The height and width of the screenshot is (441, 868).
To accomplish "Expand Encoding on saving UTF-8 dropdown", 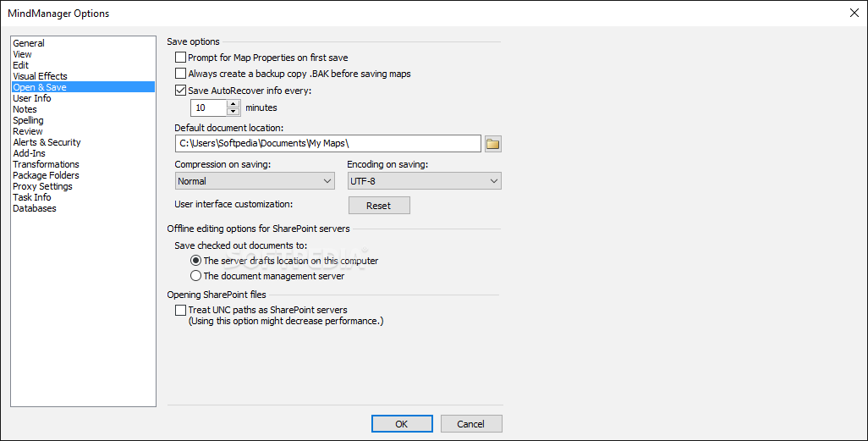I will (x=424, y=181).
